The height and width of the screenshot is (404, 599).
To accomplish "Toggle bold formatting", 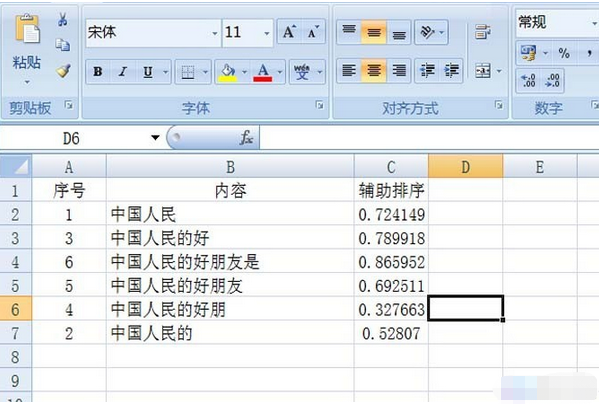I will pos(98,71).
